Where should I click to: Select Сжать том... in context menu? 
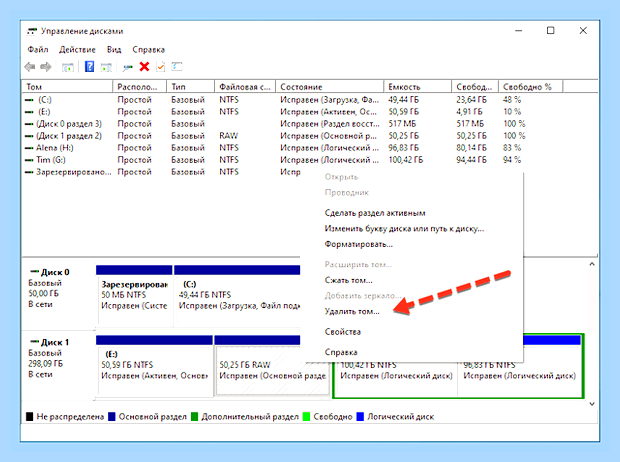click(x=348, y=280)
